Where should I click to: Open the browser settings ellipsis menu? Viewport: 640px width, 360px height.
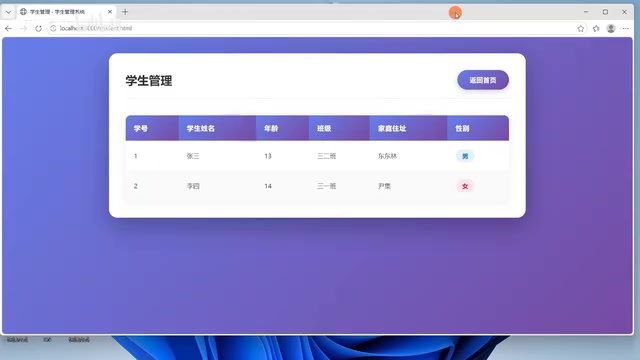(x=626, y=29)
